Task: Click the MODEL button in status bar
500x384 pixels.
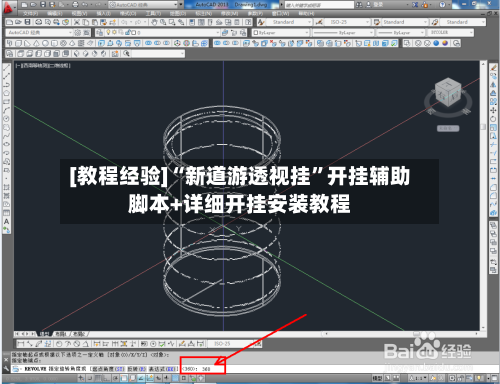Action: point(377,378)
